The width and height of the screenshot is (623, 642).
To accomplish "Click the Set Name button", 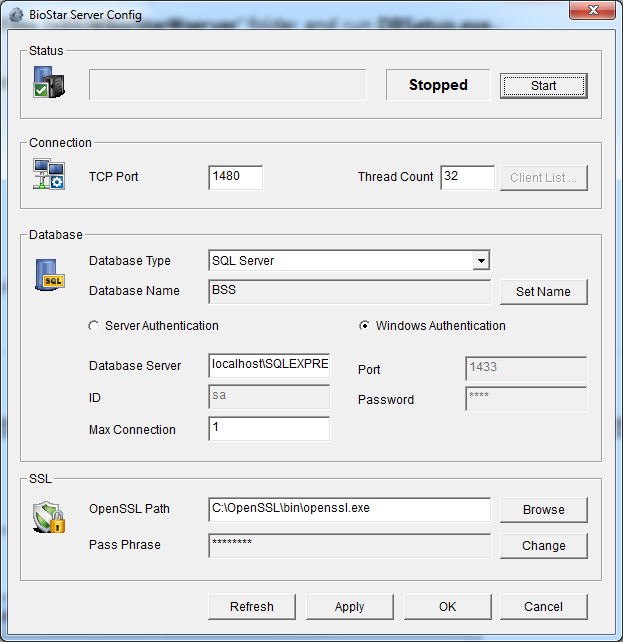I will 543,292.
